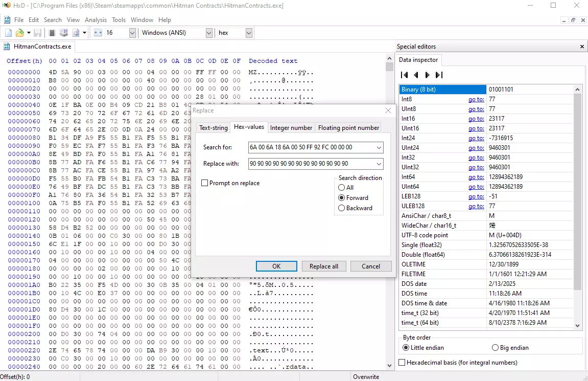Select the Backward search direction option
This screenshot has width=588, height=381.
342,208
